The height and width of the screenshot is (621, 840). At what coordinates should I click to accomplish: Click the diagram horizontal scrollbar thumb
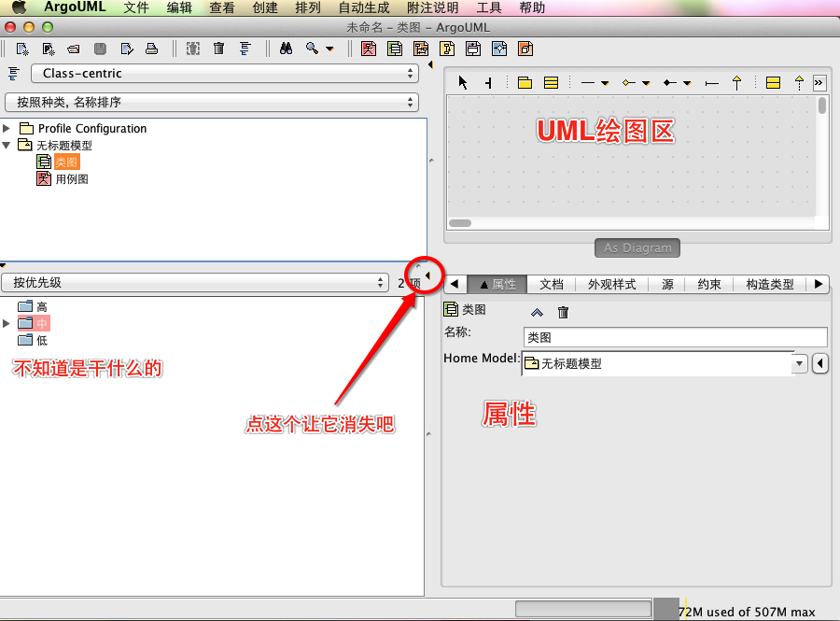click(x=459, y=223)
